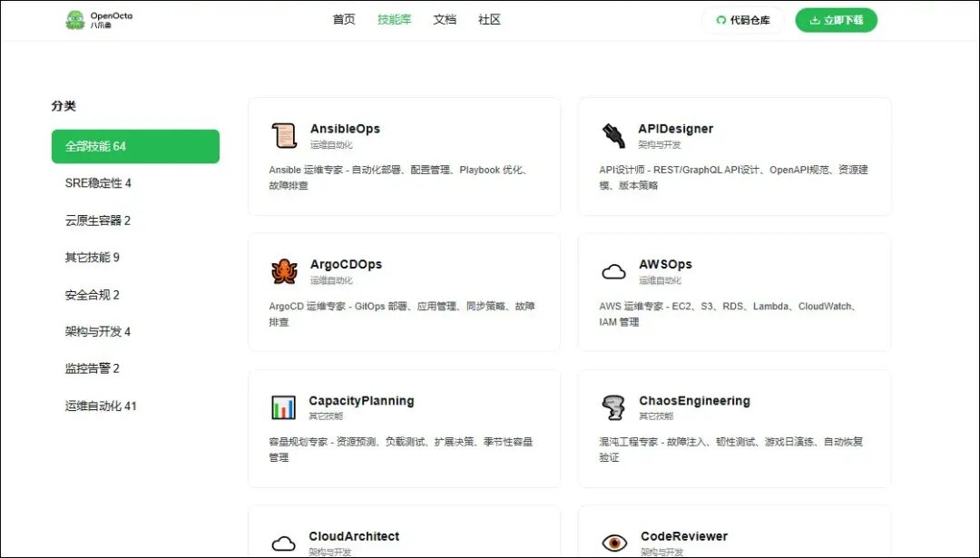Open the APIDesigner skill title
Image resolution: width=980 pixels, height=558 pixels.
pos(676,129)
